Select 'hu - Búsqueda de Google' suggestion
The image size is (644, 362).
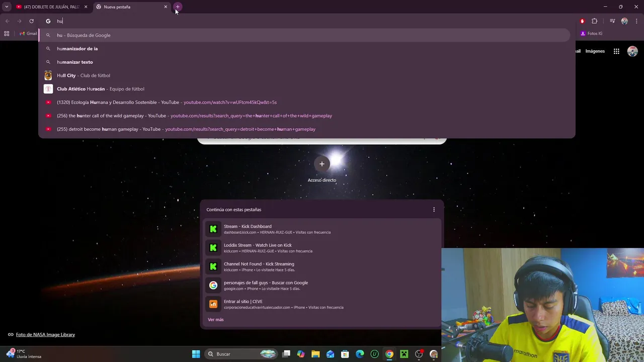click(x=305, y=35)
